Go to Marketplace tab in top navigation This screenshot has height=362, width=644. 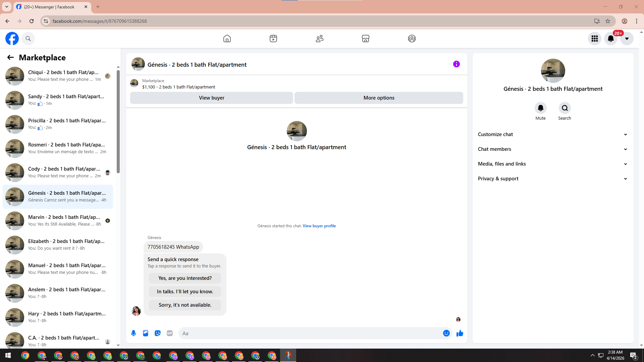(366, 39)
